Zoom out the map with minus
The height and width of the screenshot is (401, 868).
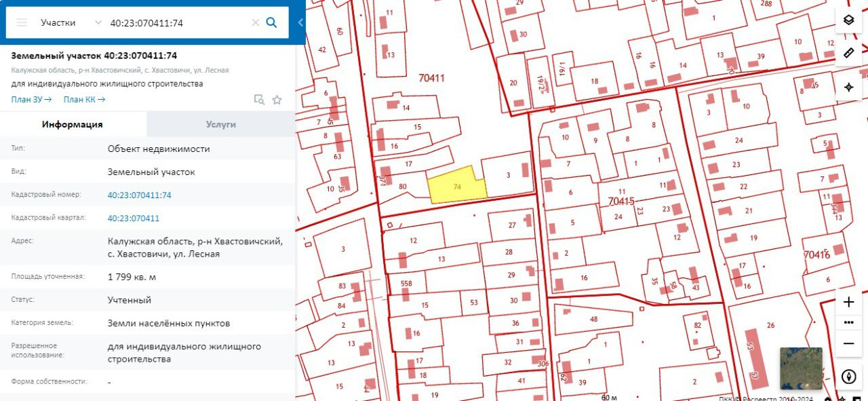pos(848,343)
